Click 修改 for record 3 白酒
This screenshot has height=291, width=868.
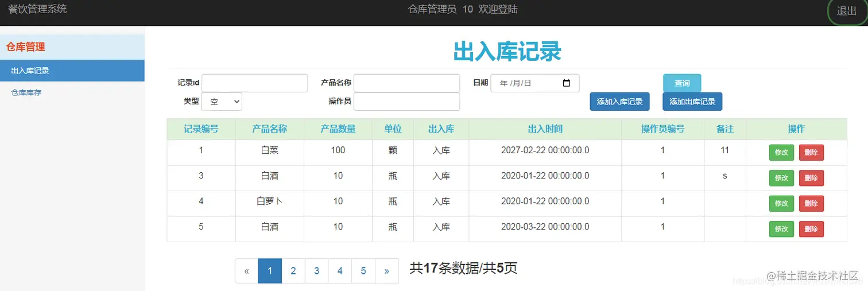click(x=781, y=178)
